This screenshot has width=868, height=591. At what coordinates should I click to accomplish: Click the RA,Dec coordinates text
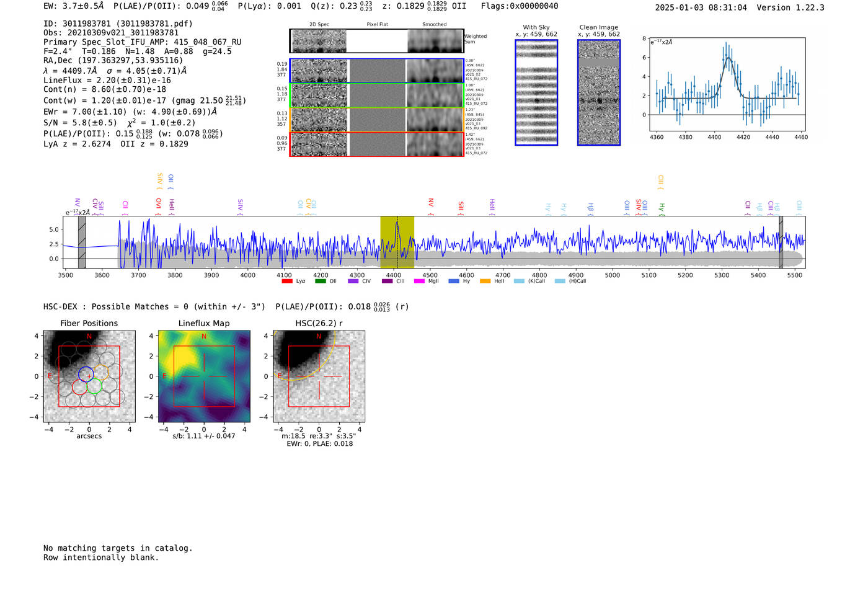click(113, 61)
